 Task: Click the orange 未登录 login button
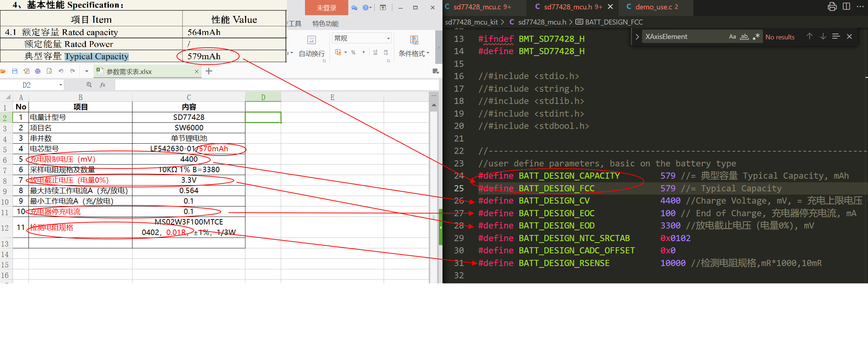tap(326, 8)
